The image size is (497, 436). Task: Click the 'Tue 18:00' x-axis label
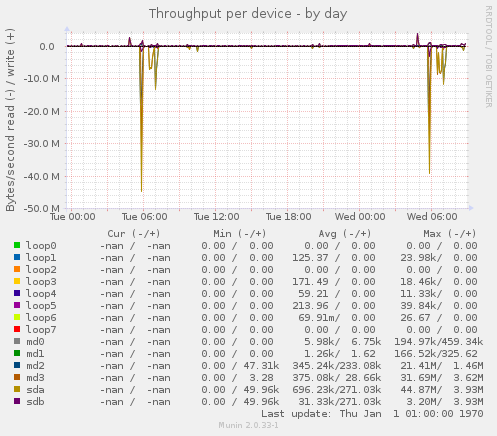click(289, 217)
